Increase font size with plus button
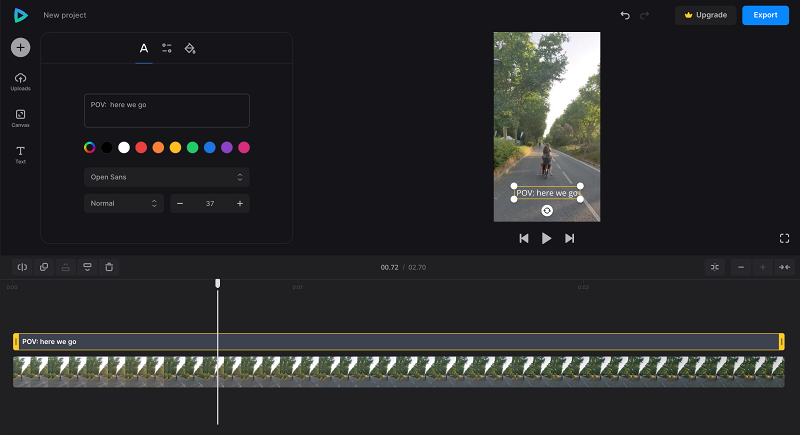 pos(240,203)
